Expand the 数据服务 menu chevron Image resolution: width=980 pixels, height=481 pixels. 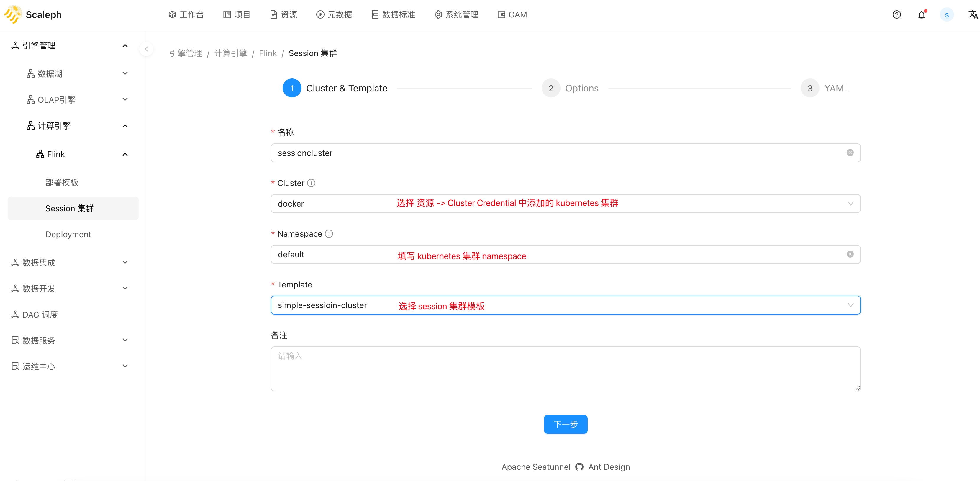[125, 340]
